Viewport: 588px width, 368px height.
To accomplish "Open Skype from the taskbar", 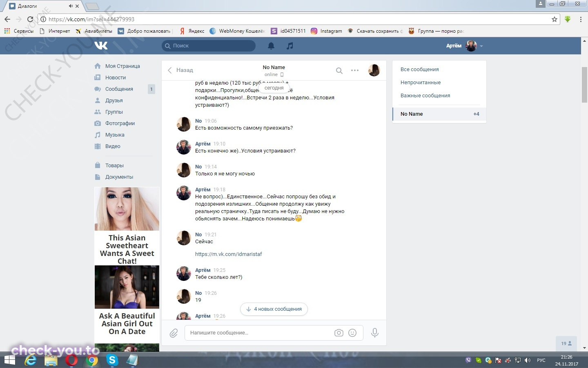I will coord(112,360).
